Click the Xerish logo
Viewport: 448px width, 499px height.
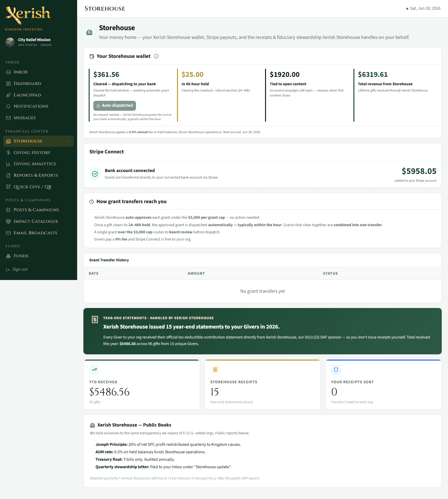coord(28,15)
